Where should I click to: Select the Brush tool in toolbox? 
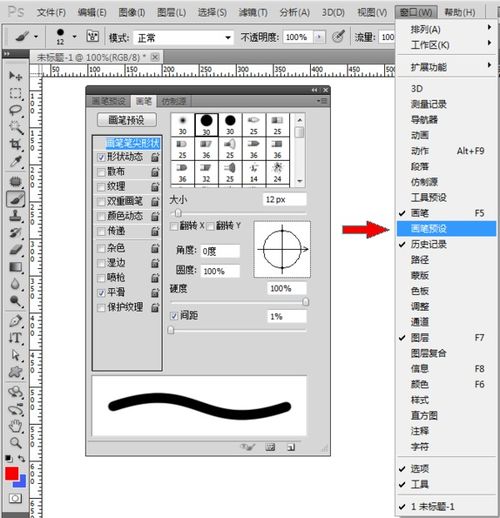15,199
